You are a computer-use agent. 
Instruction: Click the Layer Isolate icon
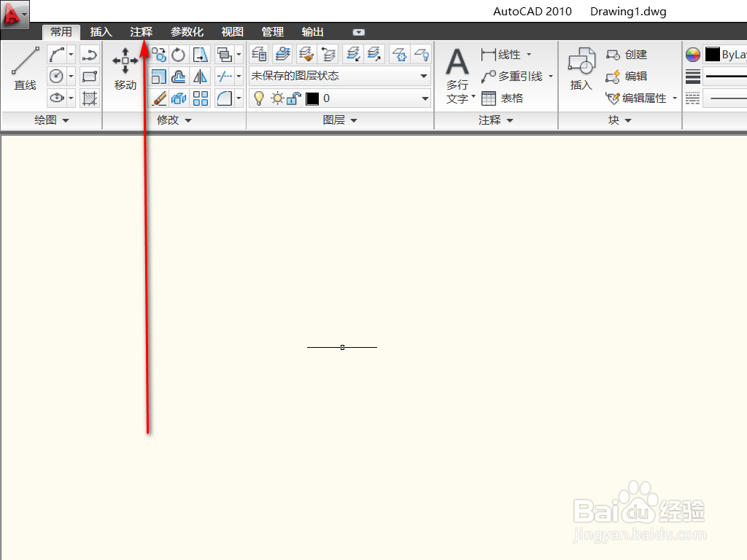[x=353, y=54]
